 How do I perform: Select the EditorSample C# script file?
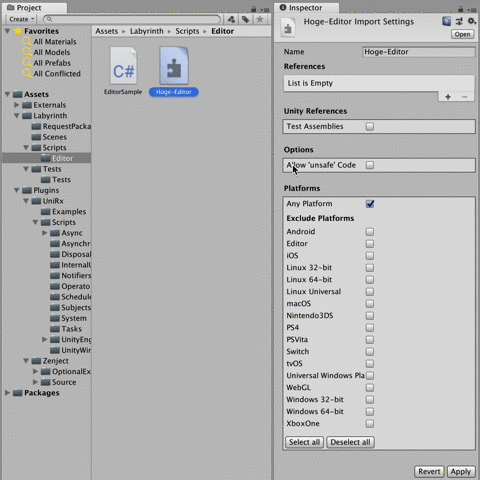[x=123, y=71]
